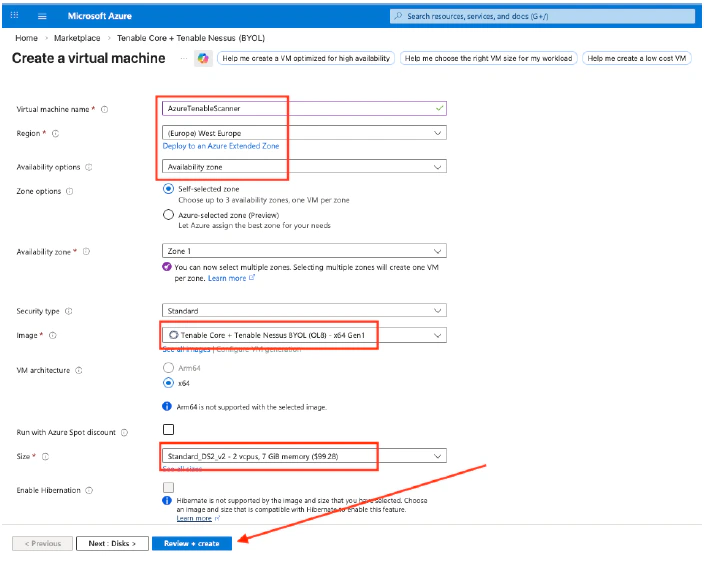Select the Azure-selected zone (Preview) option
The height and width of the screenshot is (564, 704).
tap(168, 215)
